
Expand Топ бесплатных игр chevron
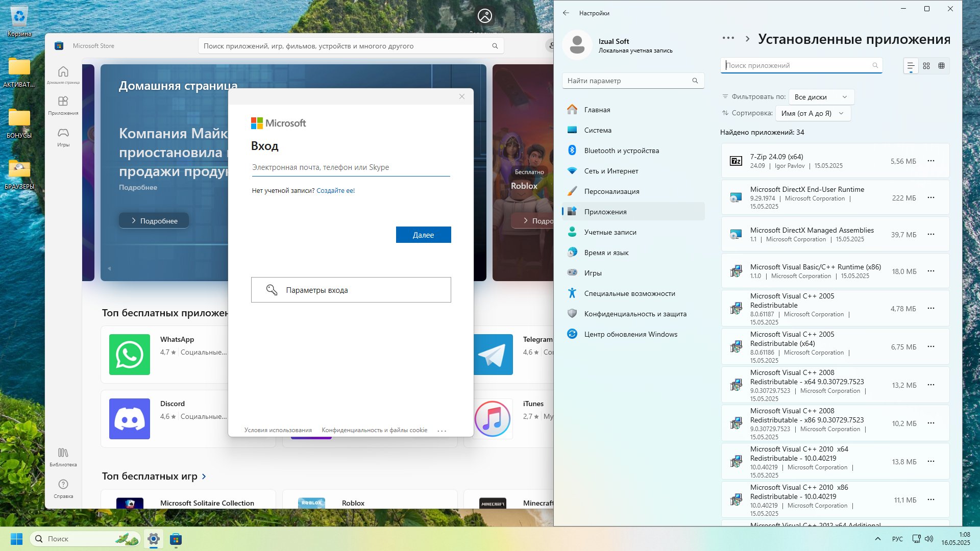[x=204, y=477]
